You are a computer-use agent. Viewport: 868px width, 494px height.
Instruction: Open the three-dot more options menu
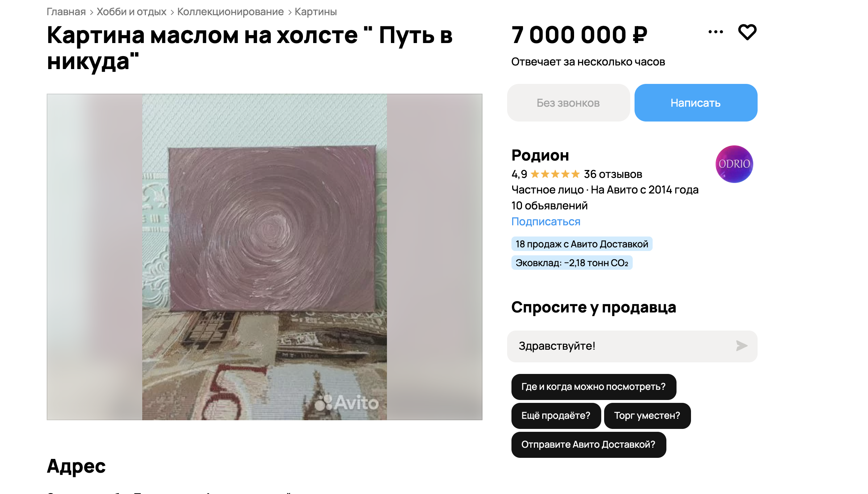point(716,32)
